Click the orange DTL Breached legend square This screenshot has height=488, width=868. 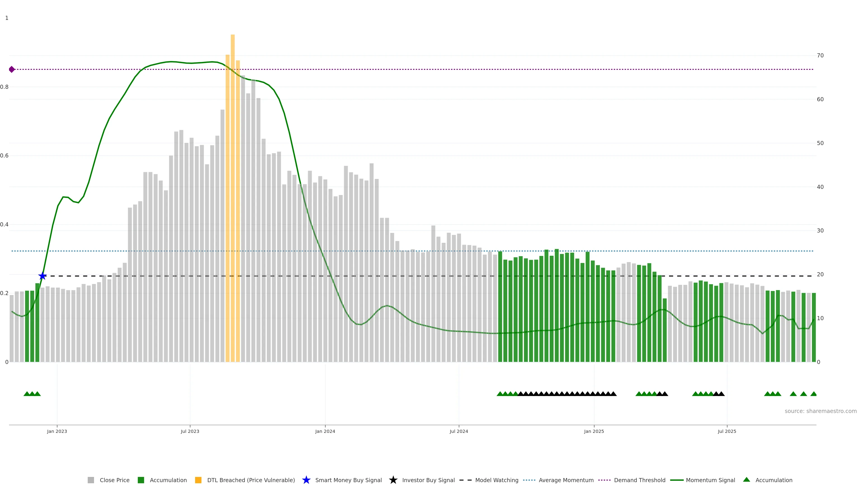pos(198,480)
